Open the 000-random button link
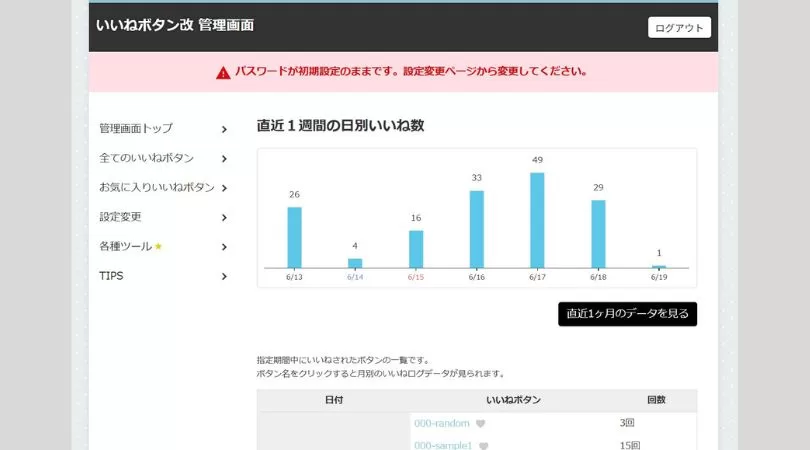 pos(441,424)
